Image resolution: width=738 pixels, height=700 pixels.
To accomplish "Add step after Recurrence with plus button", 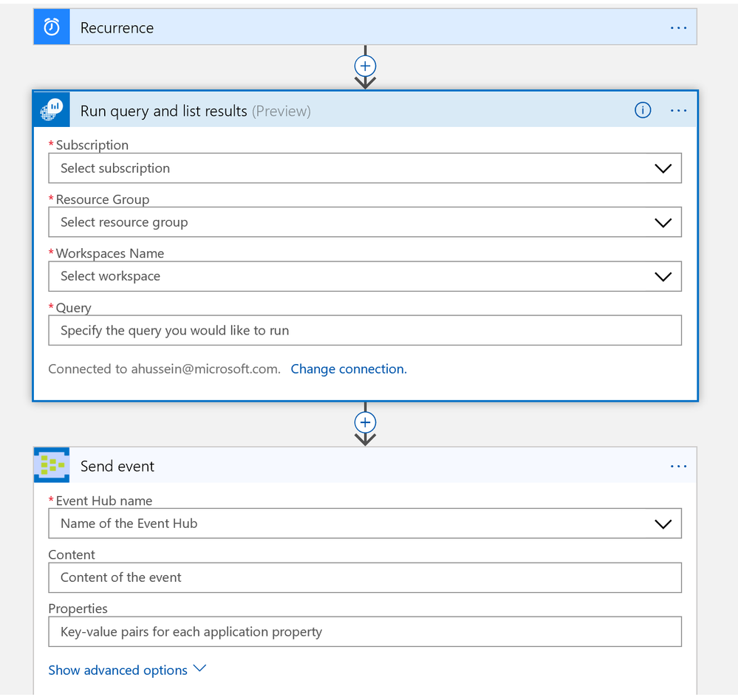I will (365, 66).
